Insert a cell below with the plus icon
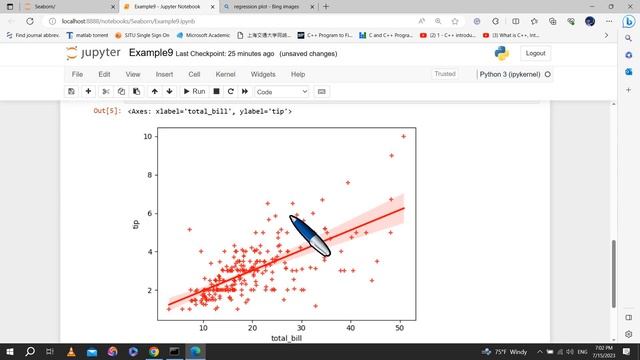 tap(88, 91)
